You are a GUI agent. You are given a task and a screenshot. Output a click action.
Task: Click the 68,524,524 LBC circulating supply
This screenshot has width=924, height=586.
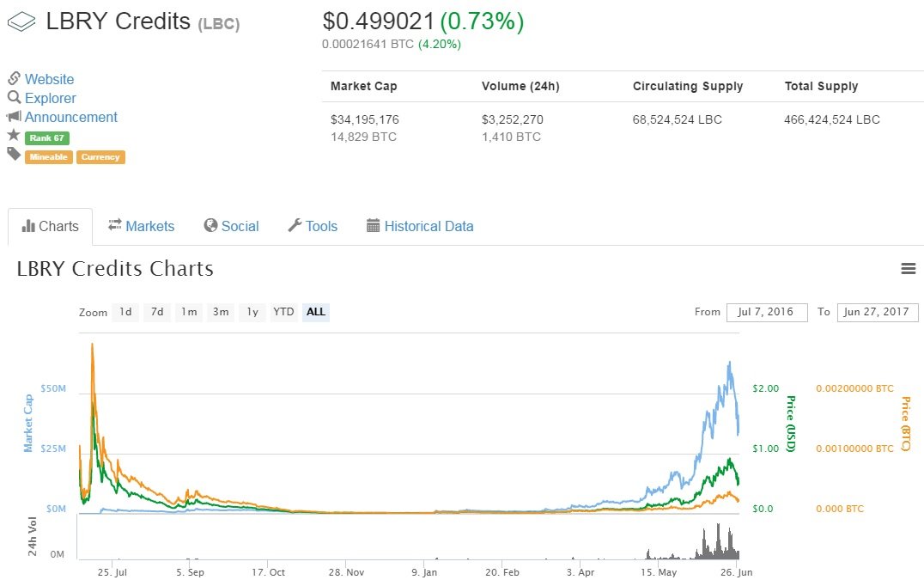click(677, 119)
